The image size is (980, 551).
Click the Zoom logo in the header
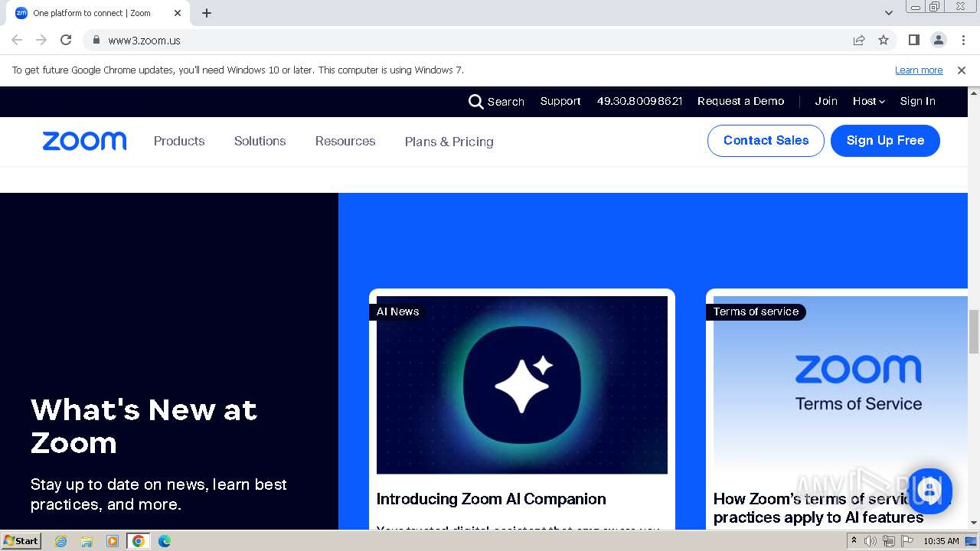point(84,141)
